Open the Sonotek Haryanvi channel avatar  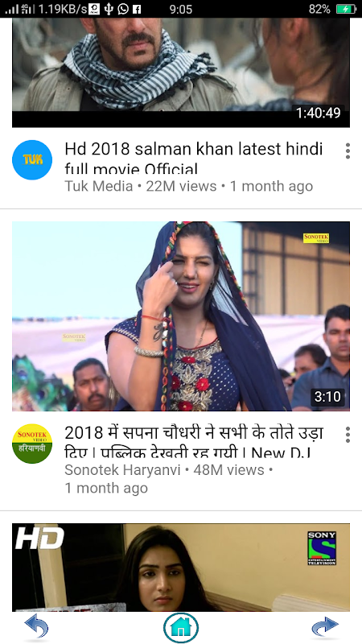point(32,444)
